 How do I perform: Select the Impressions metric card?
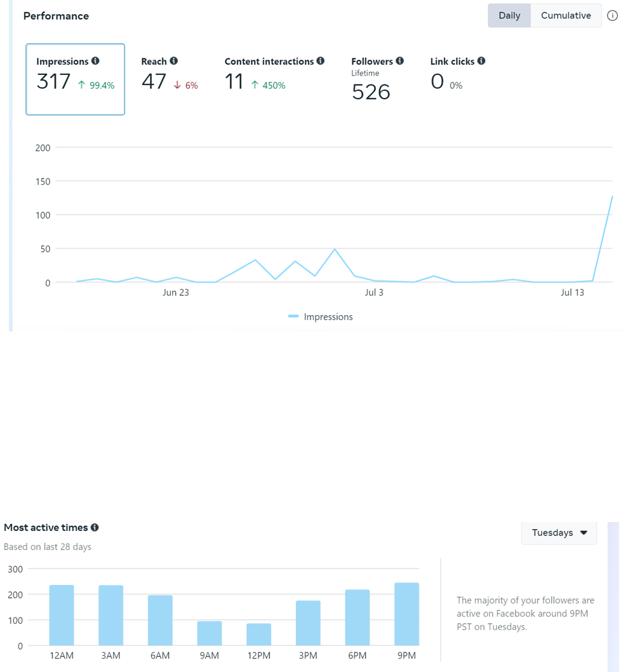tap(76, 79)
